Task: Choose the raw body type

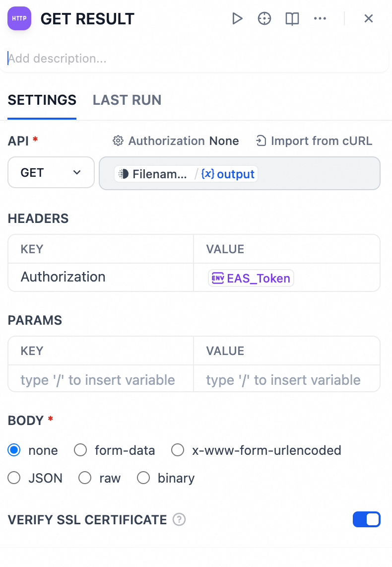Action: tap(85, 478)
